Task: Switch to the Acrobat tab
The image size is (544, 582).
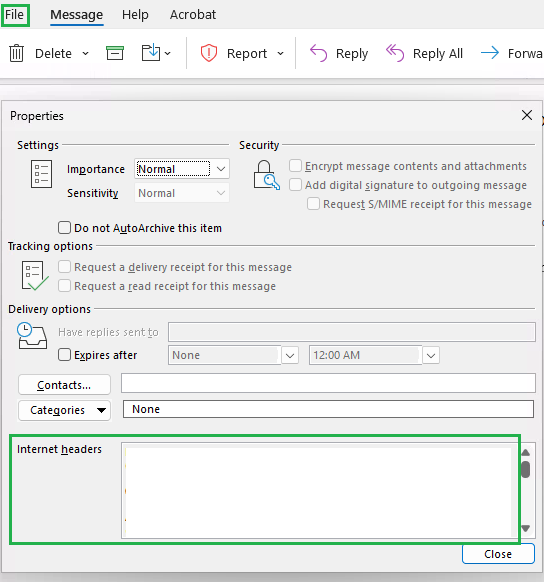Action: pos(193,15)
